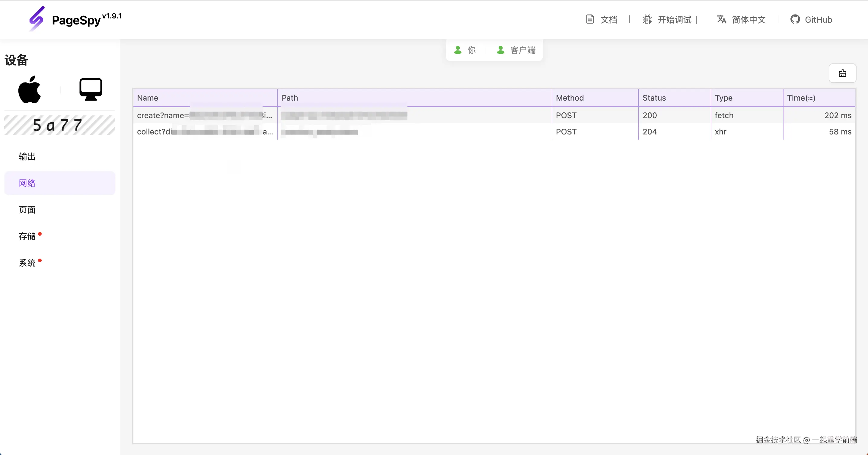Open the GitHub link
The width and height of the screenshot is (868, 455).
818,20
